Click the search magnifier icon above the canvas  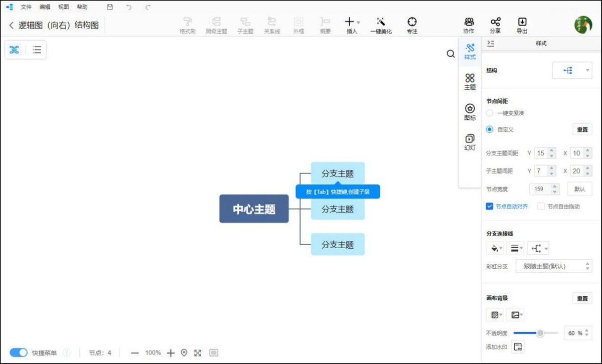450,54
